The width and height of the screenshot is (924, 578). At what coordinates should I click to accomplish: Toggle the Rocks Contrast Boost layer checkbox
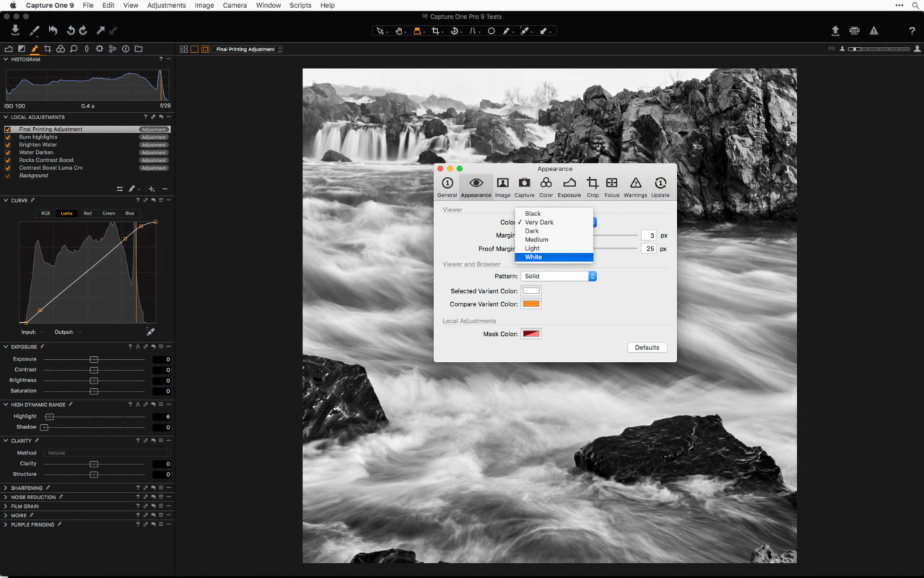tap(7, 160)
